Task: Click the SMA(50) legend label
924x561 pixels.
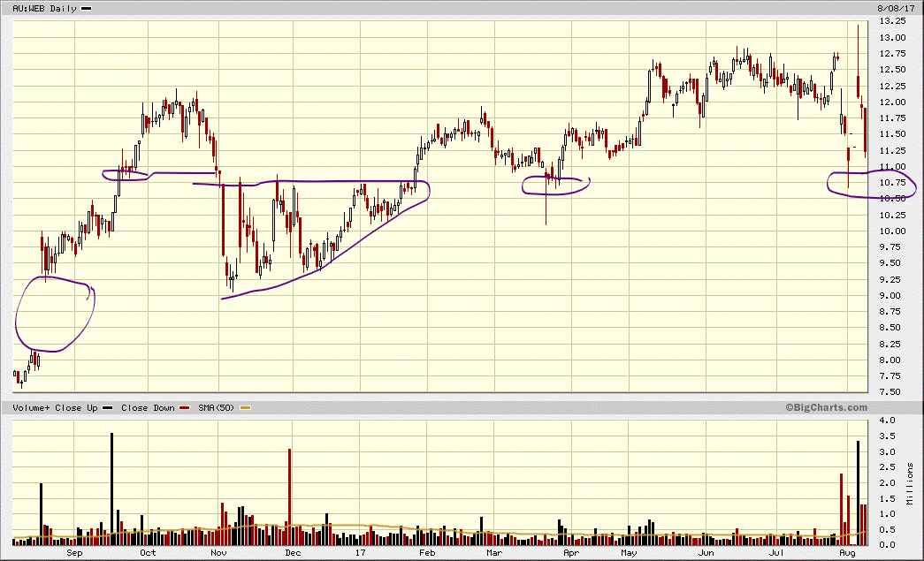Action: click(x=217, y=407)
